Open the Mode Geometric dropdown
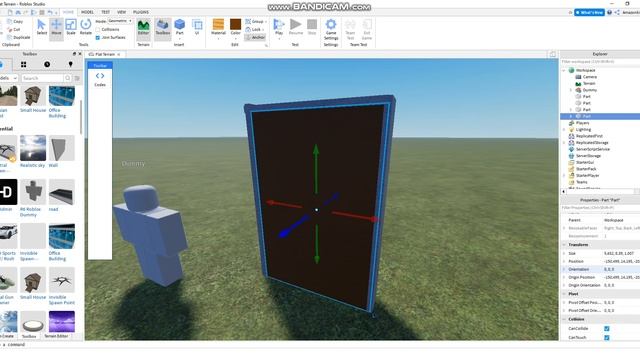Viewport: 640px width, 360px height. 120,21
